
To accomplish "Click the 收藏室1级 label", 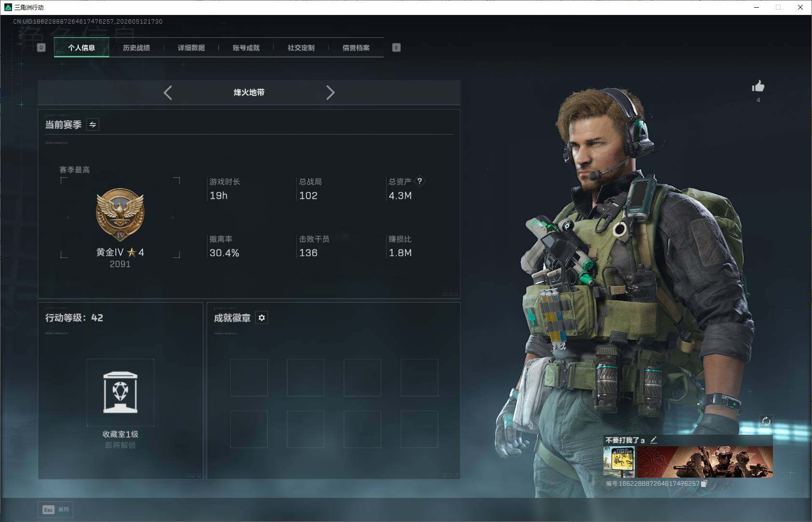I will (x=120, y=434).
